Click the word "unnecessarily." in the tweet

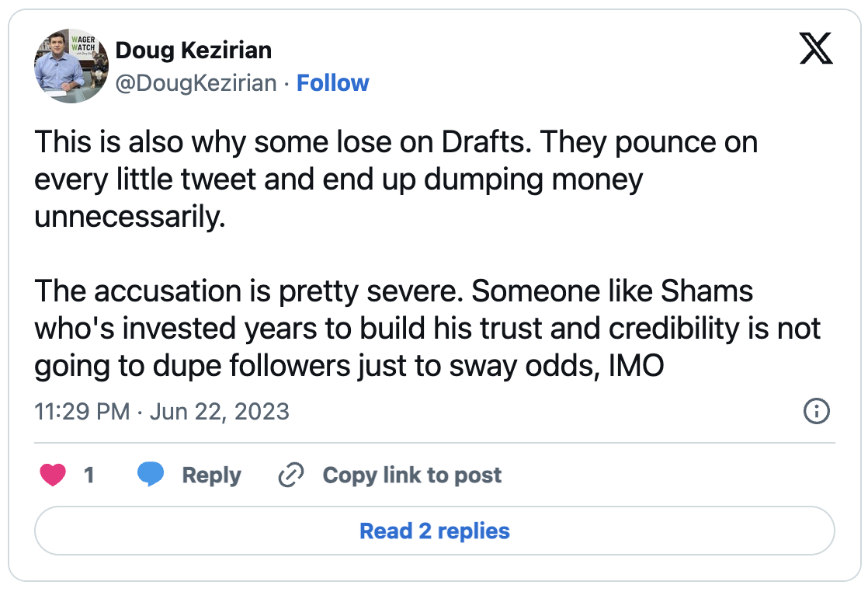coord(130,217)
